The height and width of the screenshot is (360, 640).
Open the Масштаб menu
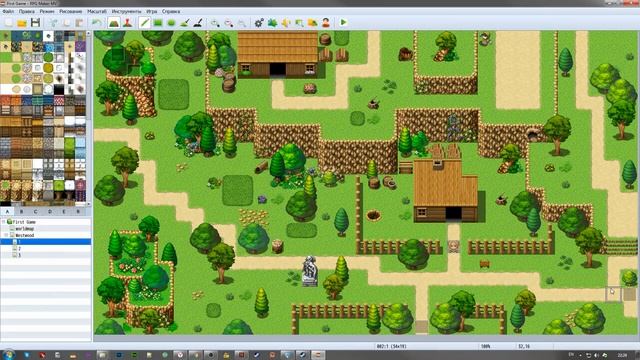(x=97, y=11)
